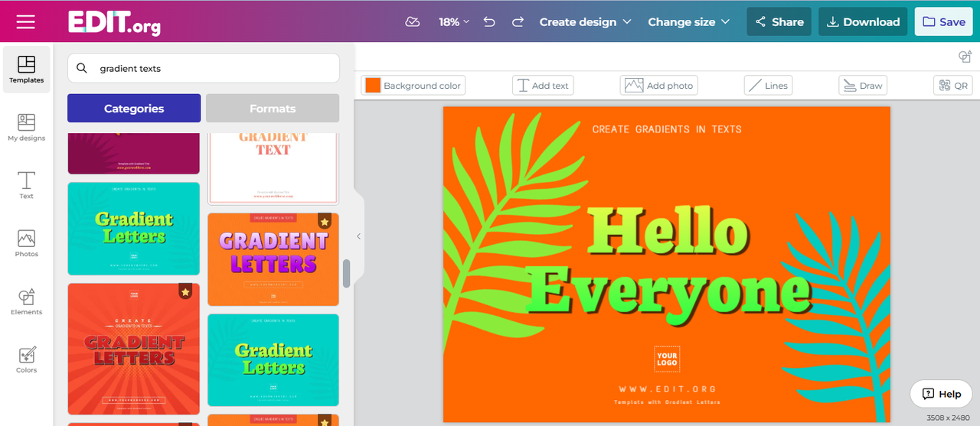Expand the 18% zoom dropdown
The width and height of the screenshot is (980, 426).
454,21
